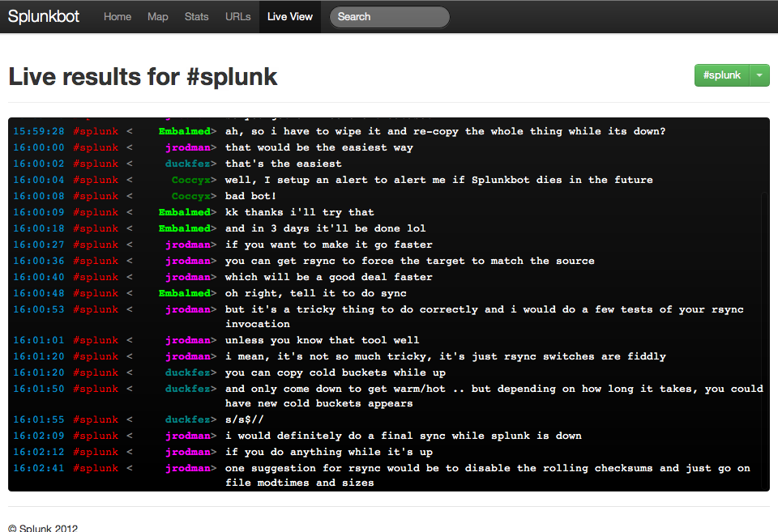Click "unless you know that tool well" message
The height and width of the screenshot is (532, 778).
[x=322, y=340]
